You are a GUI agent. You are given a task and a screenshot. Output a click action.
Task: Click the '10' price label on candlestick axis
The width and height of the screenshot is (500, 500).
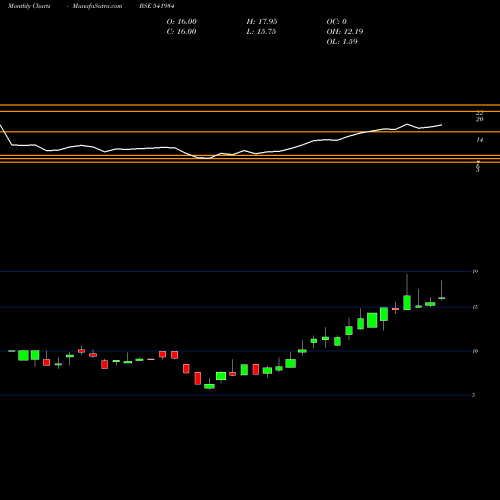(475, 351)
